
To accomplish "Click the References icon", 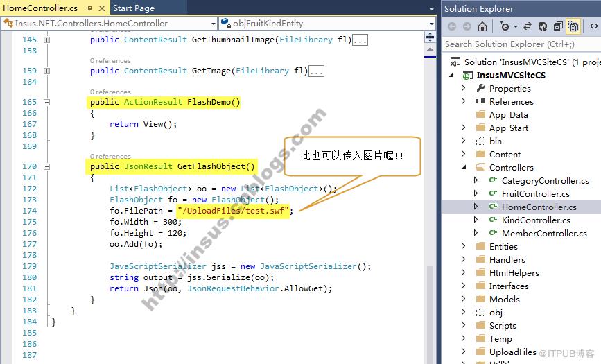I will tap(480, 101).
